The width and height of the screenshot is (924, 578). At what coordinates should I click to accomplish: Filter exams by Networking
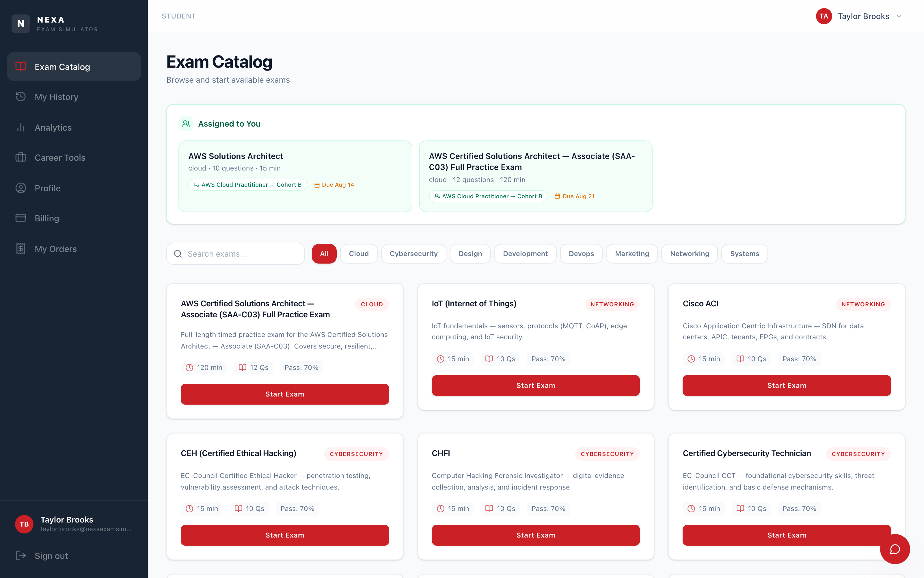(x=690, y=254)
